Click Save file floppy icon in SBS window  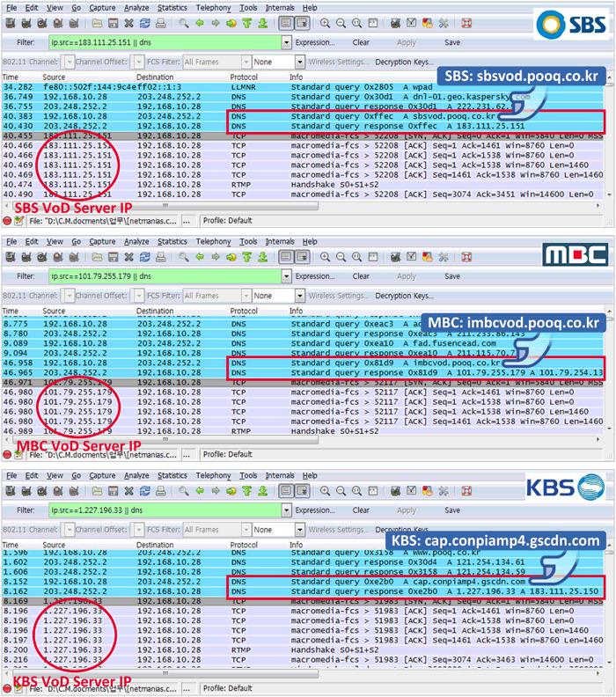pos(114,23)
